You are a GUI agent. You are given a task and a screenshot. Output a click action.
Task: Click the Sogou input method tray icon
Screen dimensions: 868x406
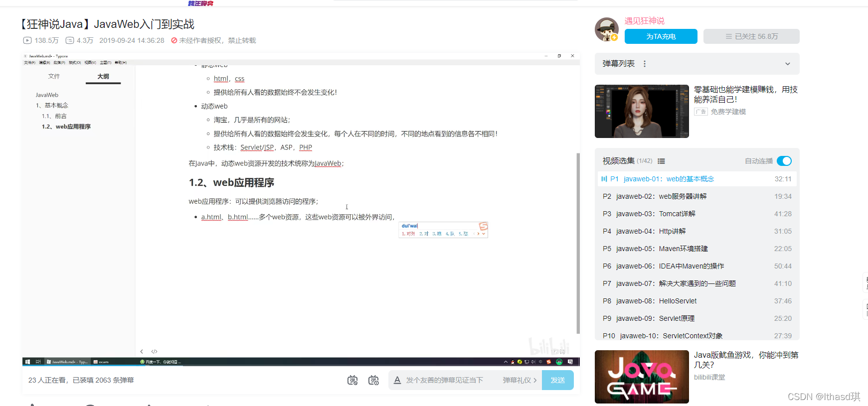[x=548, y=362]
